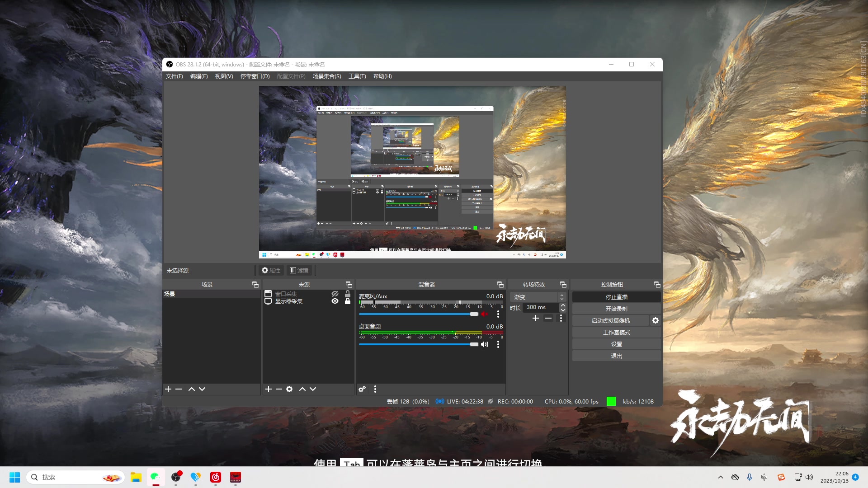Viewport: 868px width, 488px height.
Task: Click the OBS Studio icon in the taskbar
Action: [x=176, y=477]
